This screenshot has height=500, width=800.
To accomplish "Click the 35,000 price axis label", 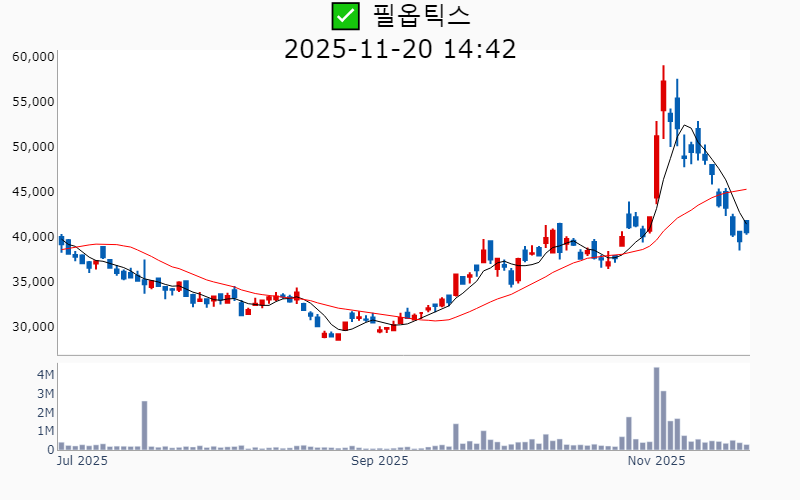I will coord(32,282).
